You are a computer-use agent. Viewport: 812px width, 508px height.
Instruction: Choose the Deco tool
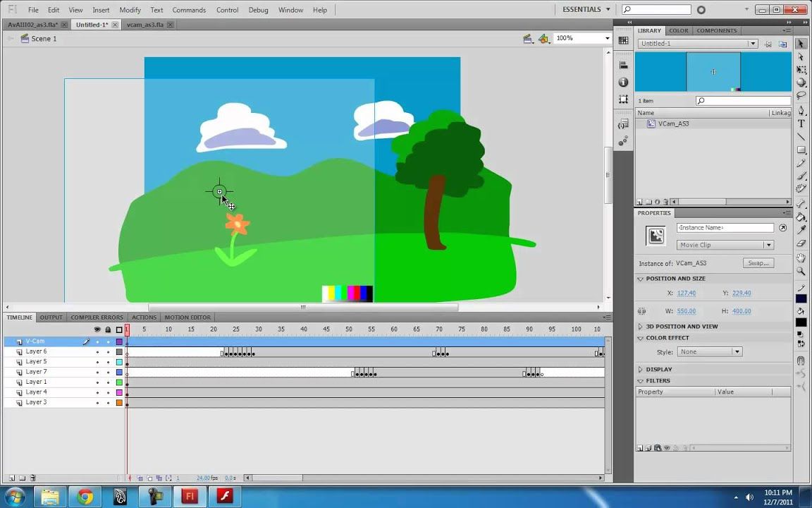coord(801,188)
